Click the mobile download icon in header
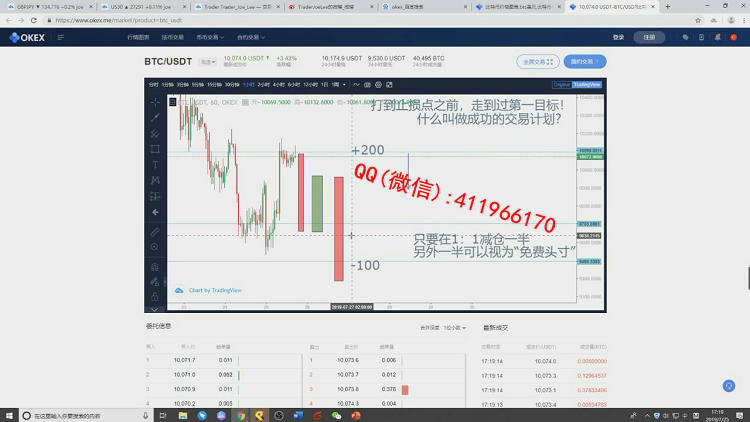The width and height of the screenshot is (750, 422). pyautogui.click(x=701, y=37)
